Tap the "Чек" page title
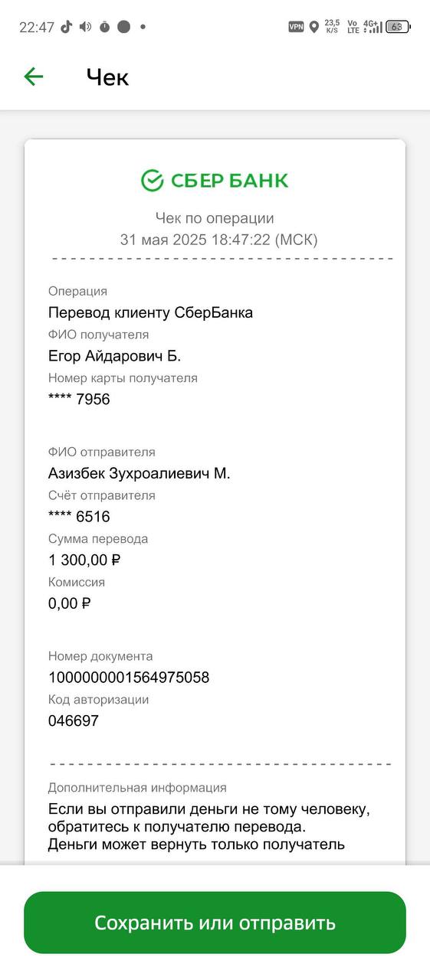Image resolution: width=430 pixels, height=980 pixels. click(x=107, y=77)
